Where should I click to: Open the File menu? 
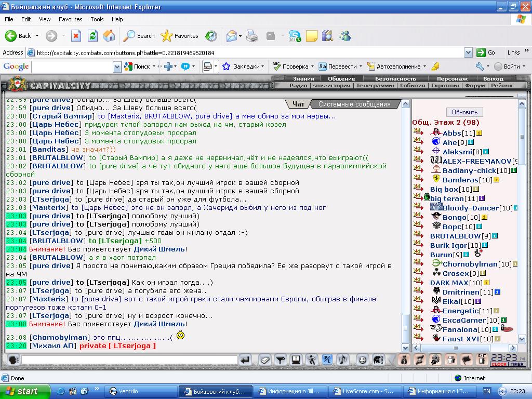(x=9, y=19)
